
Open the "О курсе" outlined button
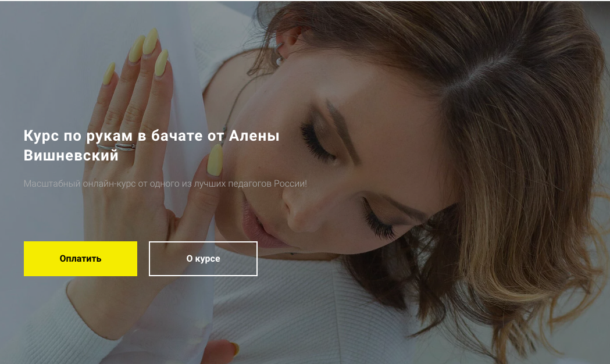click(203, 259)
